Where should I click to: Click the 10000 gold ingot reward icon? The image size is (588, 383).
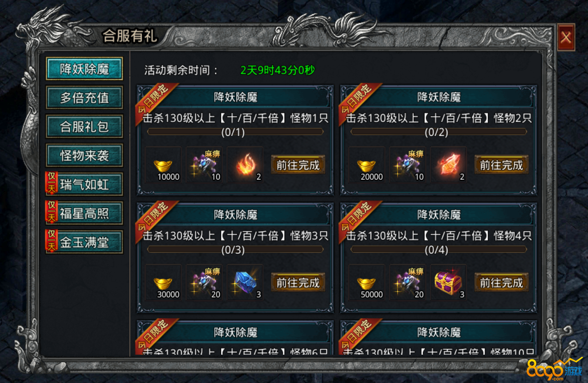coord(163,165)
